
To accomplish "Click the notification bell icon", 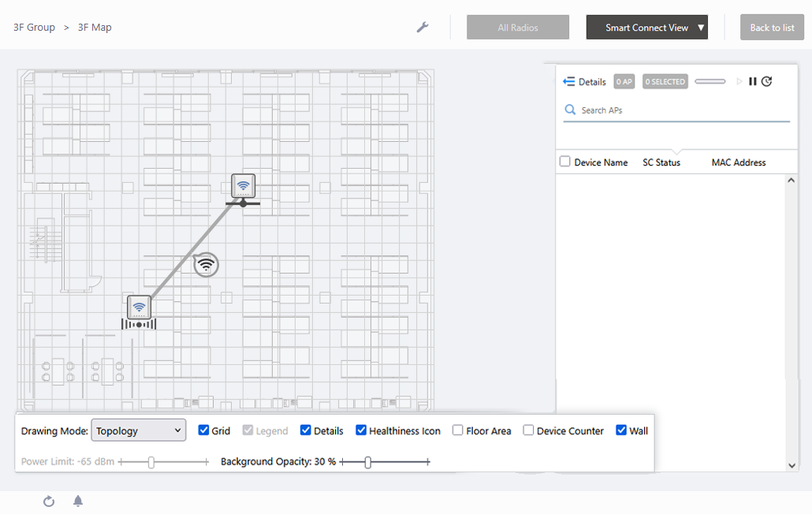I will pos(78,501).
